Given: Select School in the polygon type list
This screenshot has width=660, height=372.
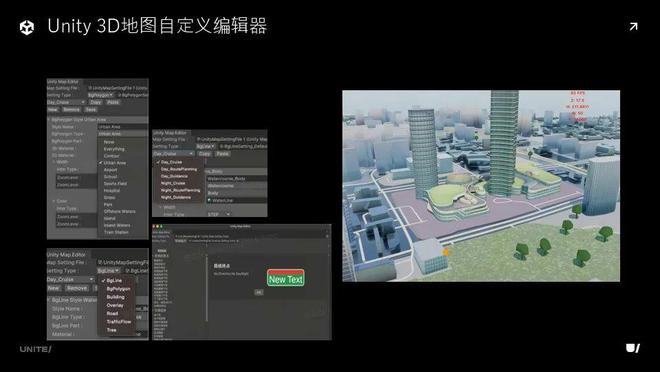Looking at the screenshot, I should click(x=110, y=177).
